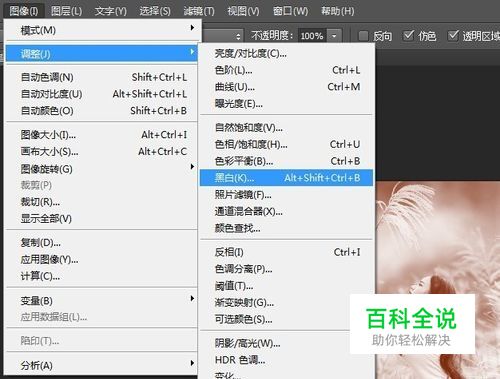Select 通道混合器(X)... adjustment
Image resolution: width=500 pixels, height=379 pixels.
286,211
